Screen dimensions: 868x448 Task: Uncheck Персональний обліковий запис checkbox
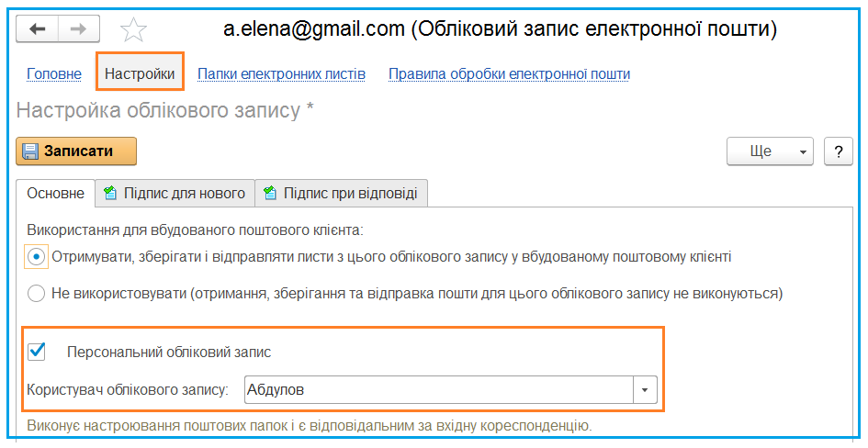pyautogui.click(x=37, y=352)
